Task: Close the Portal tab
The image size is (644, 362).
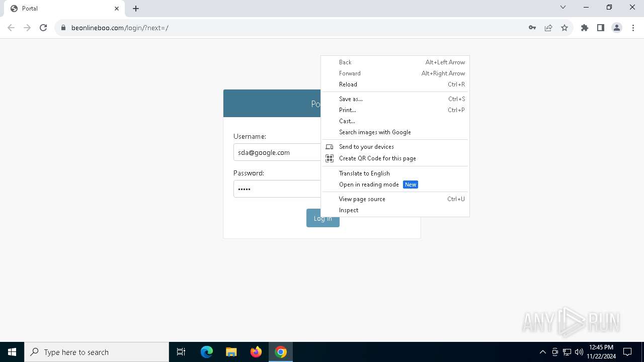Action: 117,9
